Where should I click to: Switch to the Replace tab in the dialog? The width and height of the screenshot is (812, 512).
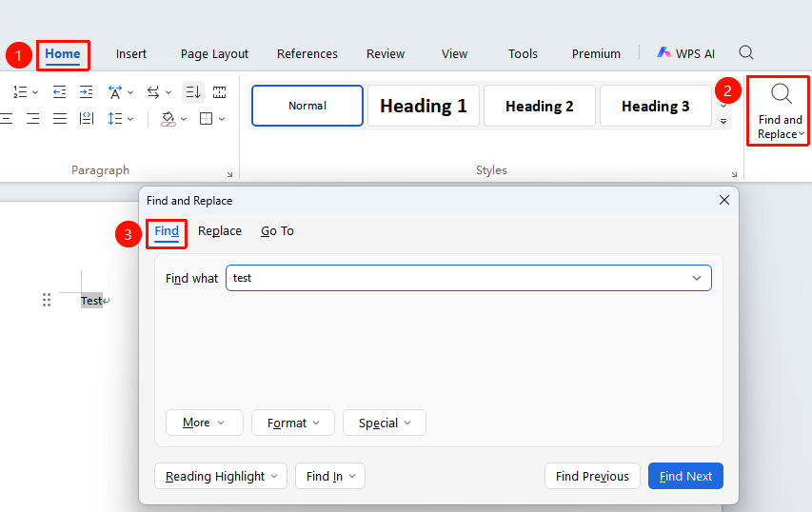[220, 231]
